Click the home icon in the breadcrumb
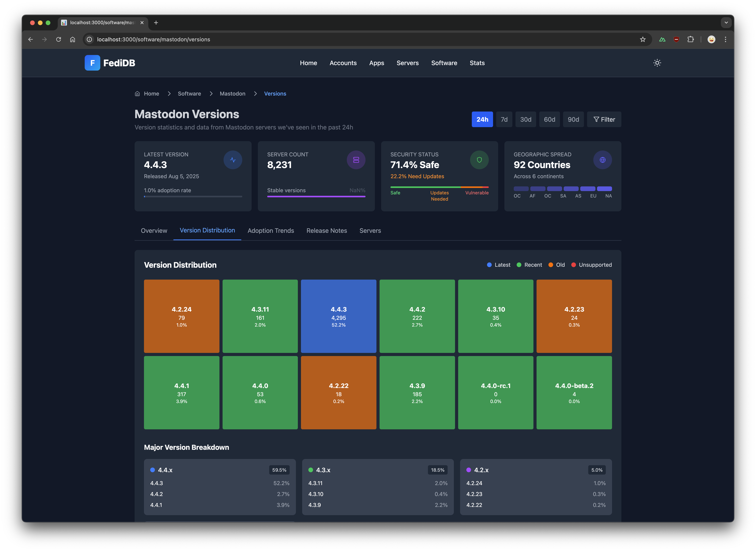The image size is (756, 551). click(x=137, y=94)
